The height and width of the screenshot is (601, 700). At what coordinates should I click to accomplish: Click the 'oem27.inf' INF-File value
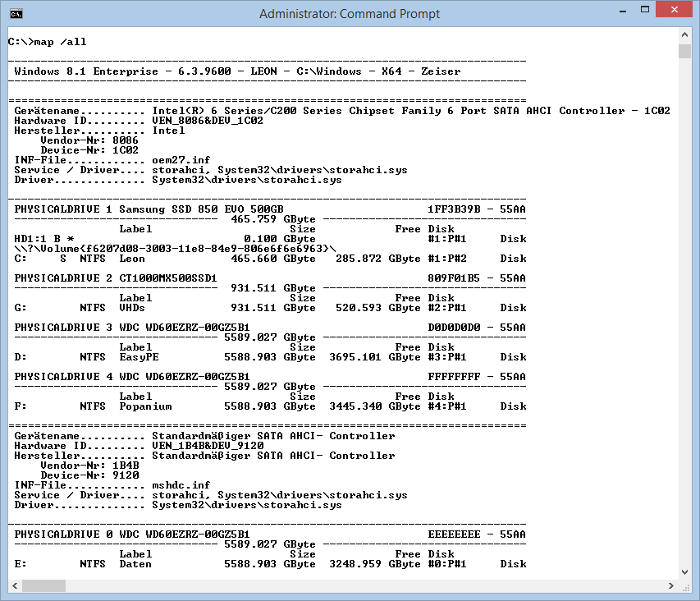point(181,160)
